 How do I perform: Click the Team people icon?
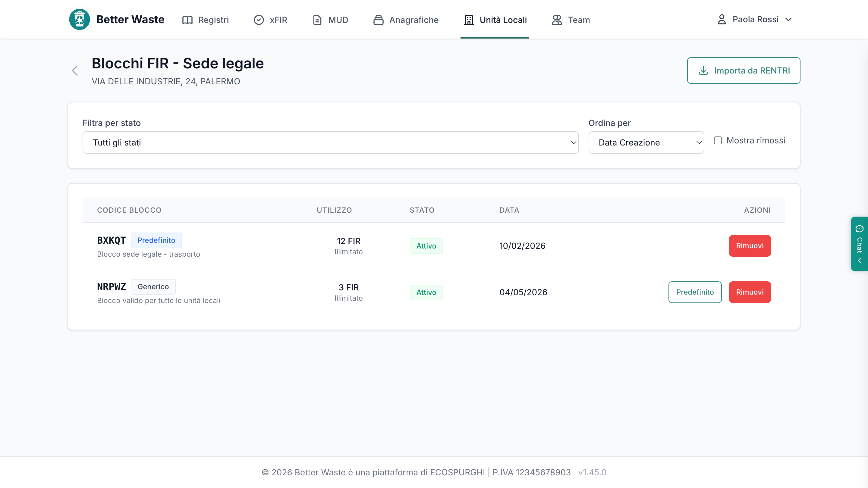pos(557,20)
